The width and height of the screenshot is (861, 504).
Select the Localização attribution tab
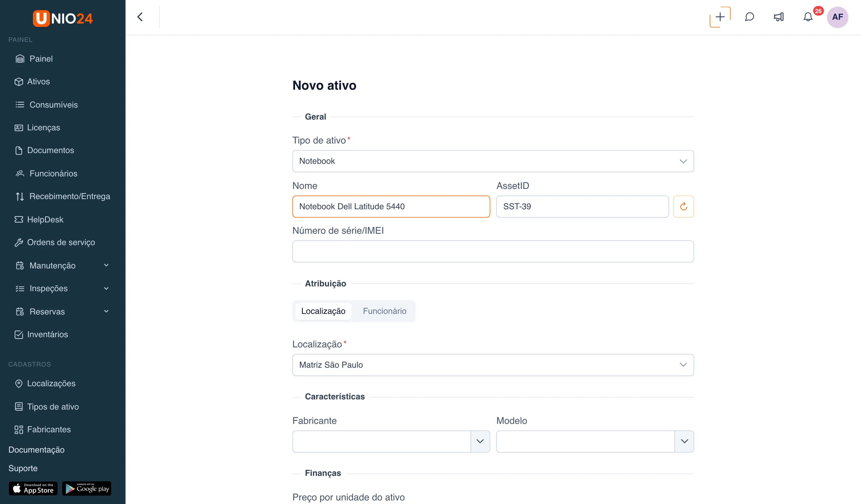(x=323, y=311)
